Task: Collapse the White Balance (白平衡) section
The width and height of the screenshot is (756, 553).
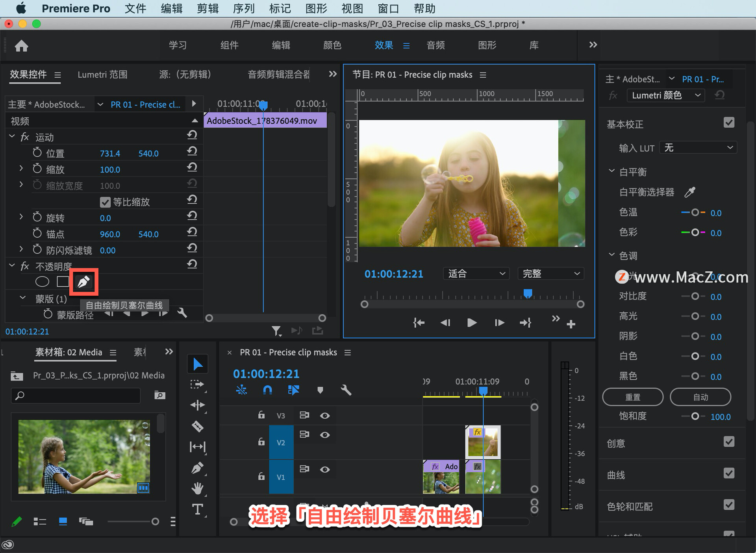Action: 611,171
